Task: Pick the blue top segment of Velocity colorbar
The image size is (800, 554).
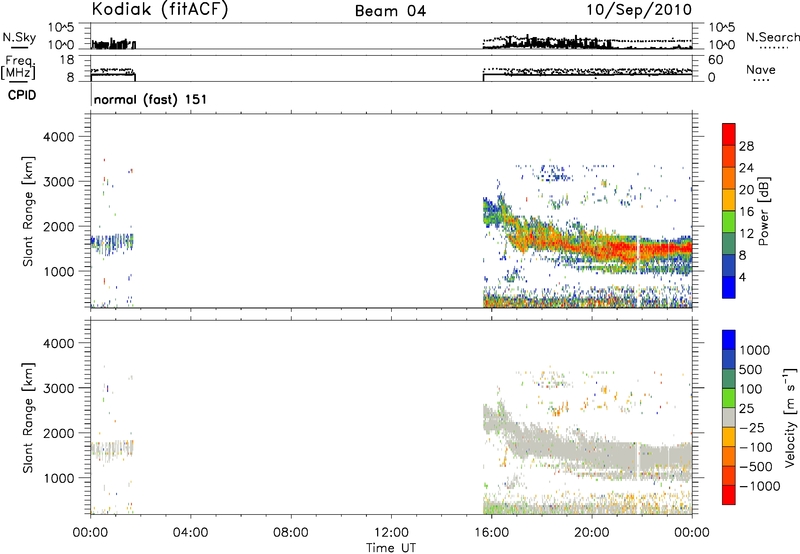Action: pyautogui.click(x=729, y=340)
